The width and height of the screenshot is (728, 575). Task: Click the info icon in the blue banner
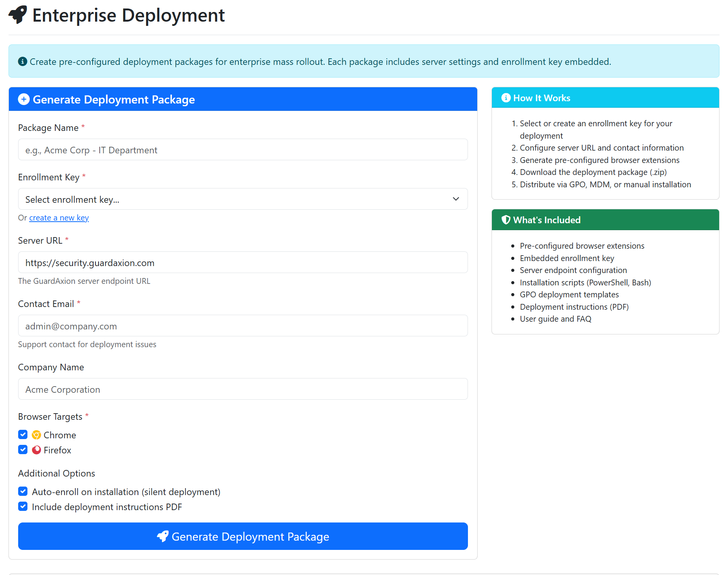(23, 61)
